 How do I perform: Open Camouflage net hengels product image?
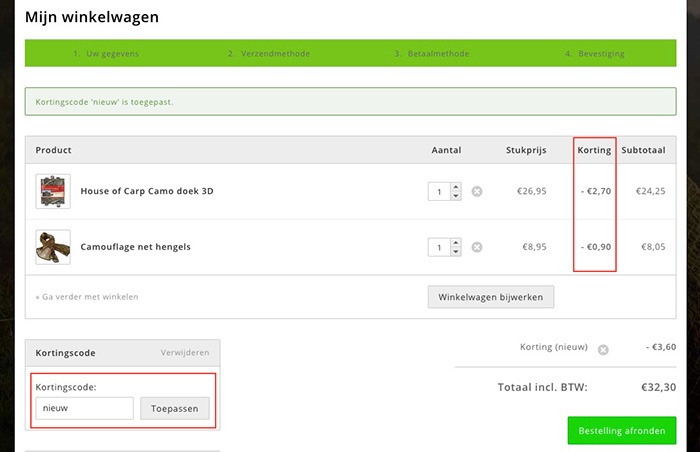(53, 247)
